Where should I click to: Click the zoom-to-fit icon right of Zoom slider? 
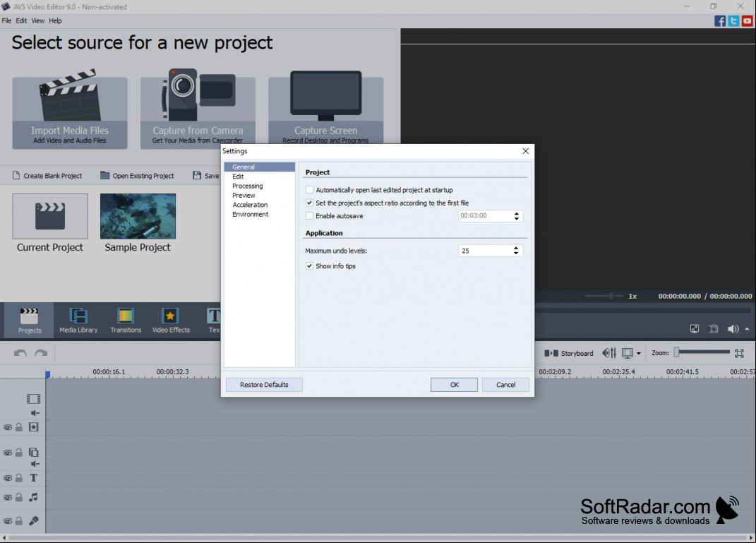tap(739, 354)
